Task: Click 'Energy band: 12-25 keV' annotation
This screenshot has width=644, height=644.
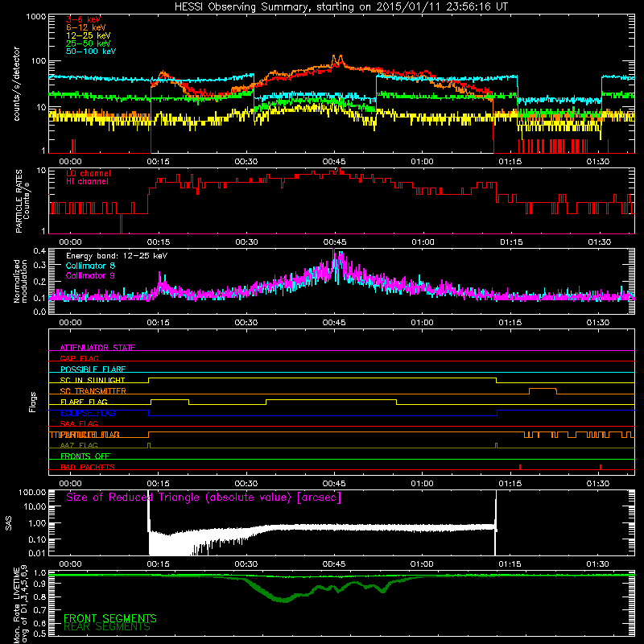Action: click(117, 256)
